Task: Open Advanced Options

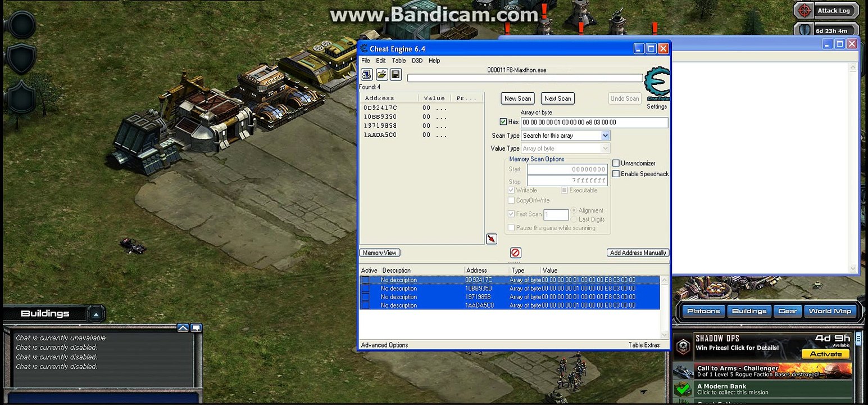Action: (x=384, y=345)
